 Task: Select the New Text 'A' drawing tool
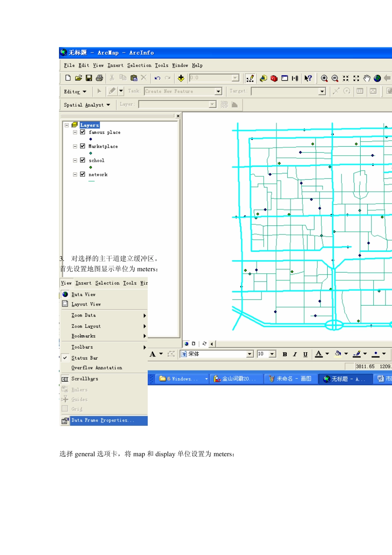[153, 354]
